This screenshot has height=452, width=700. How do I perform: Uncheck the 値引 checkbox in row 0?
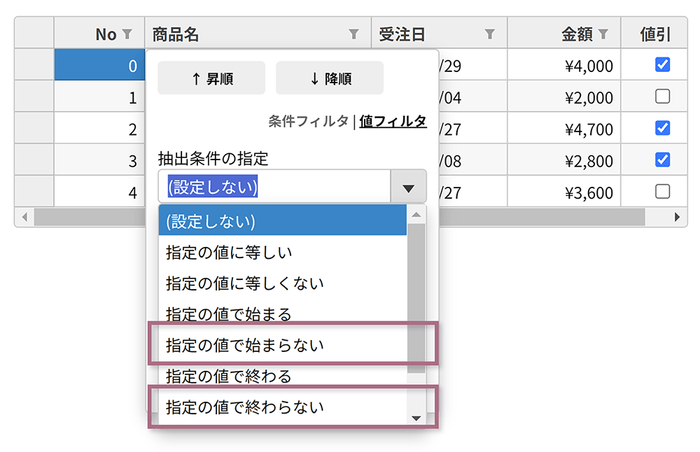(662, 65)
